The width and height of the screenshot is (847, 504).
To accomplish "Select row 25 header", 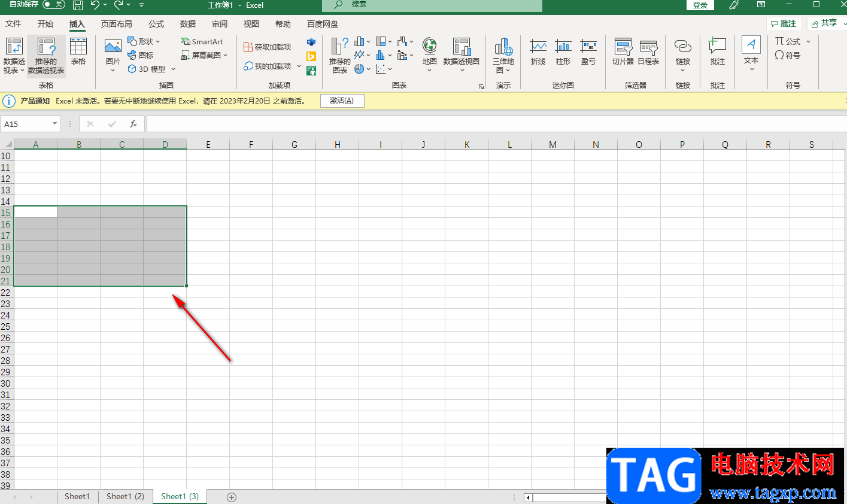I will [6, 327].
